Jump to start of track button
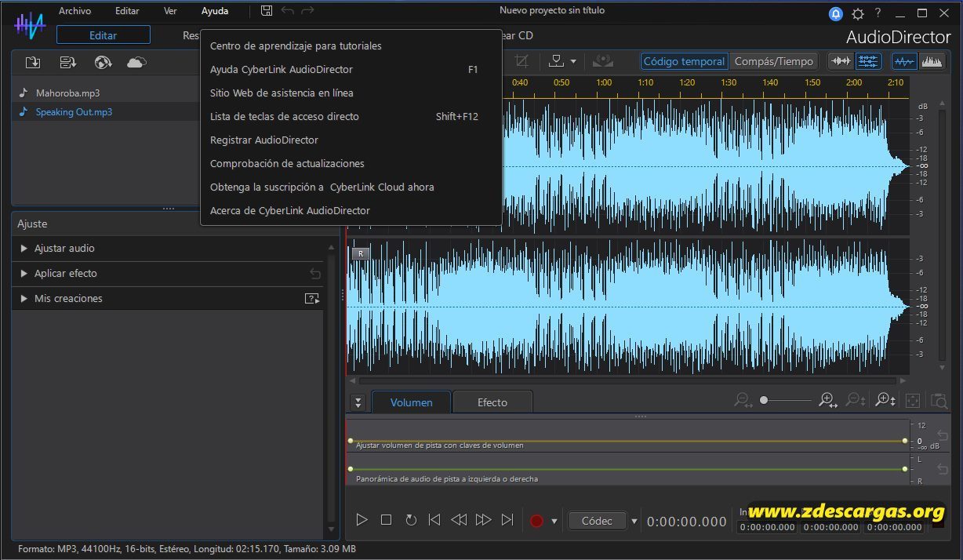Screen dimensions: 963x560 pyautogui.click(x=434, y=520)
